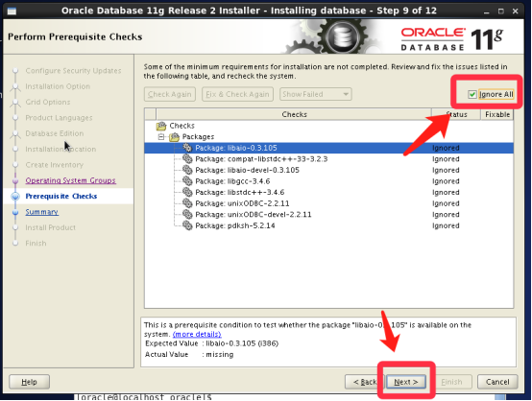Screen dimensions: 532x401
Task: Select Package: unixODBC-2.2.11 row
Action: pyautogui.click(x=328, y=203)
